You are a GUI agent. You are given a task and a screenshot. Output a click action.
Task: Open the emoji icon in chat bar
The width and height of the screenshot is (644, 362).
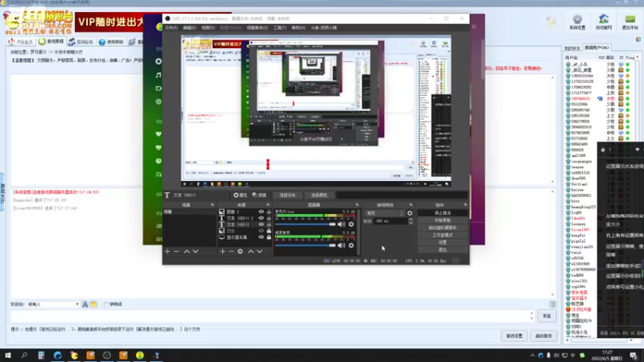(93, 304)
